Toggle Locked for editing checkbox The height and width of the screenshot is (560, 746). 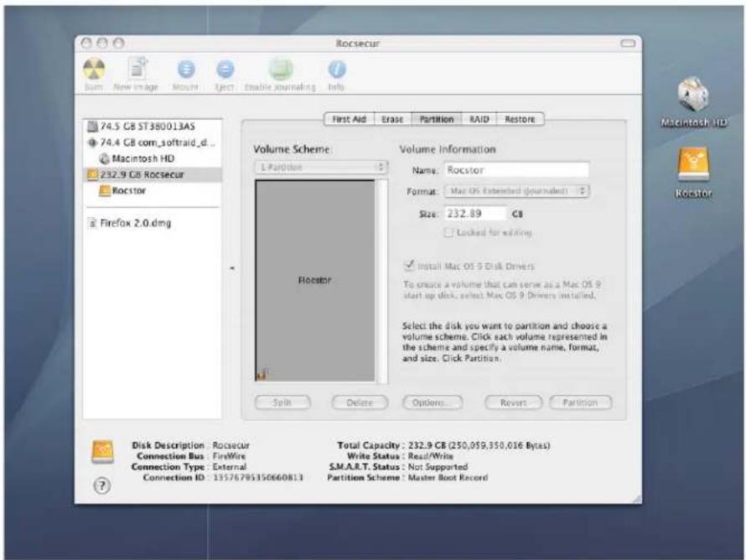(x=448, y=232)
